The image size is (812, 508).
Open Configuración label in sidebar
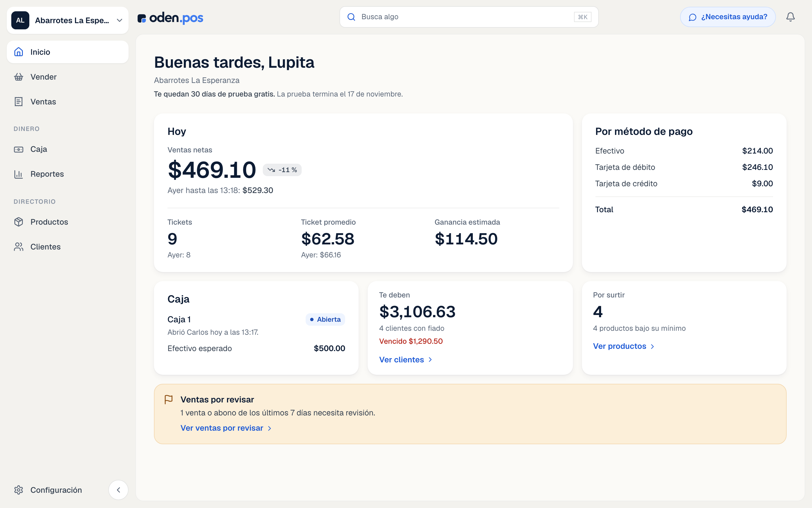pos(56,490)
